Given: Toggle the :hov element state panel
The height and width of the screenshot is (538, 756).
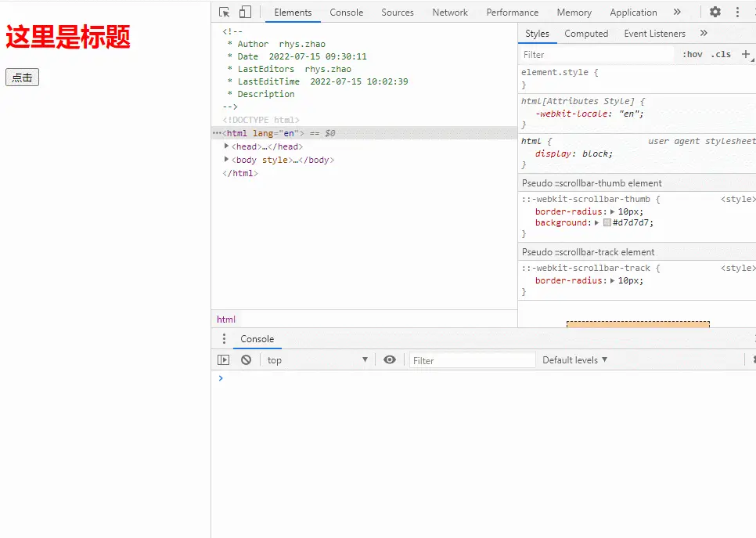Looking at the screenshot, I should point(692,55).
